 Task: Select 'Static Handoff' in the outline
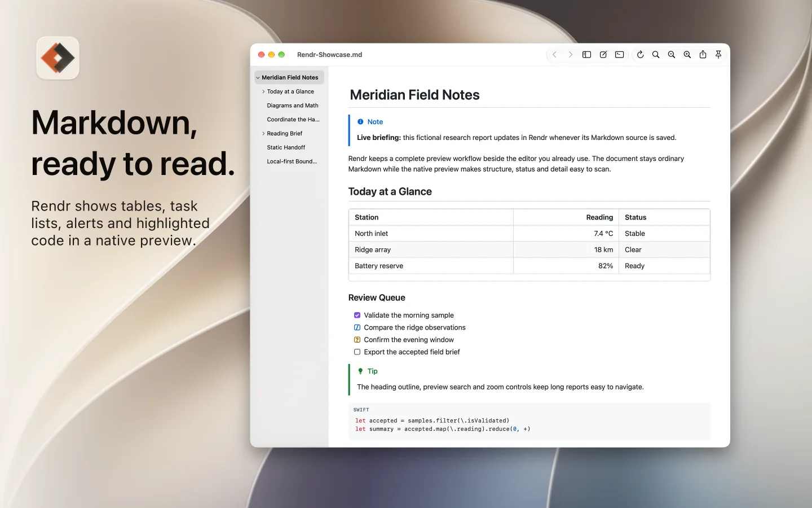[286, 147]
